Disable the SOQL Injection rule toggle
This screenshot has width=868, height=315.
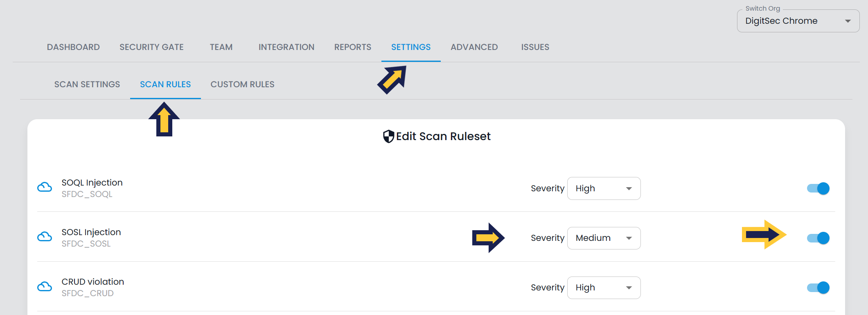click(x=818, y=188)
